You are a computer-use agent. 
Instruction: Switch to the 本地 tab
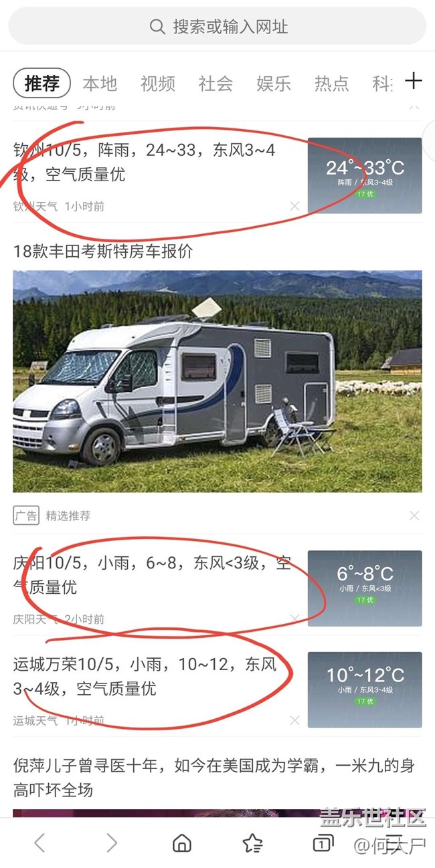[100, 83]
